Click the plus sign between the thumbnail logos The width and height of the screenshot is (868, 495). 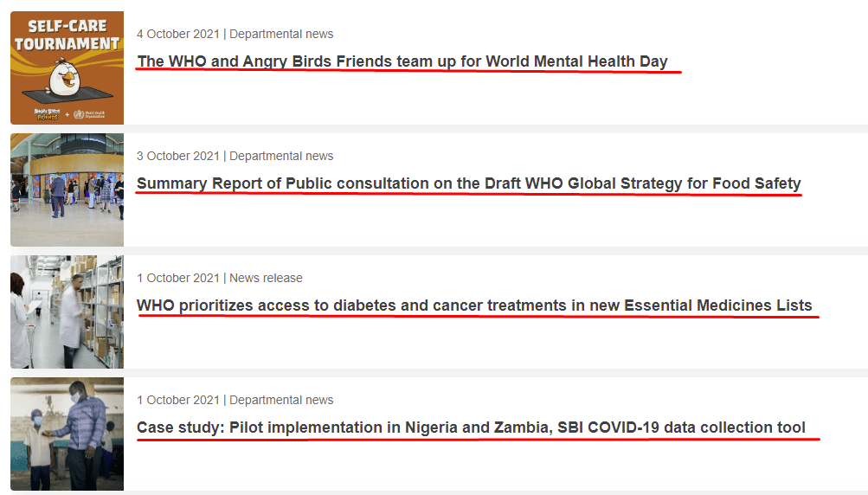click(x=67, y=114)
